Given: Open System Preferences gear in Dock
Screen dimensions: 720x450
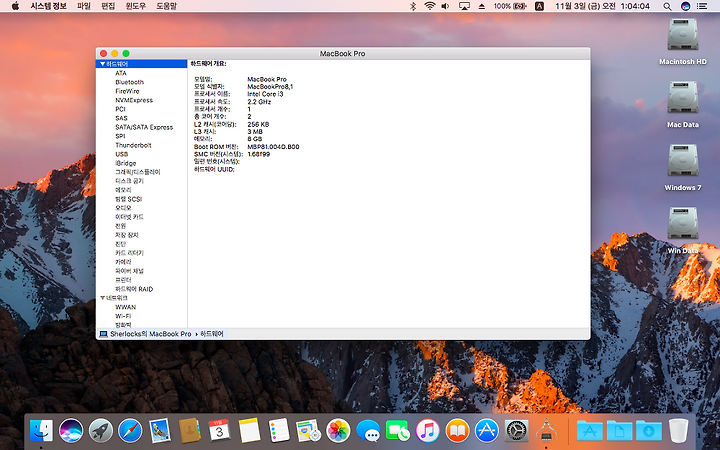Looking at the screenshot, I should (517, 431).
